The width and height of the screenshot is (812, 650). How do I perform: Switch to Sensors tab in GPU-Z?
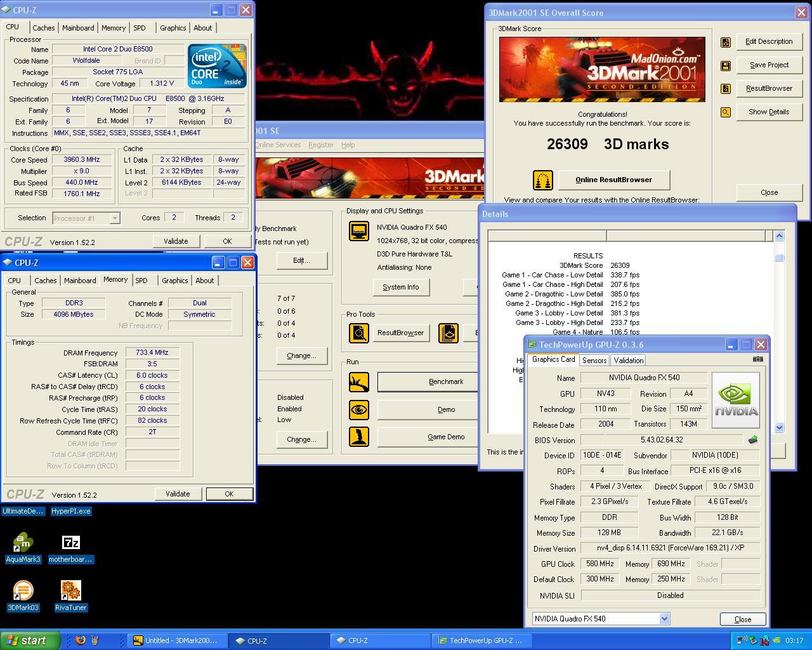coord(594,361)
